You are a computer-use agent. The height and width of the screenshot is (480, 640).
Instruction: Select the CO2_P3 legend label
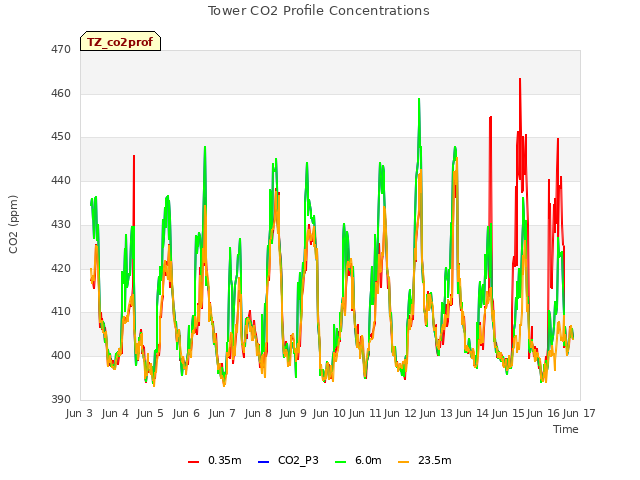(x=298, y=460)
